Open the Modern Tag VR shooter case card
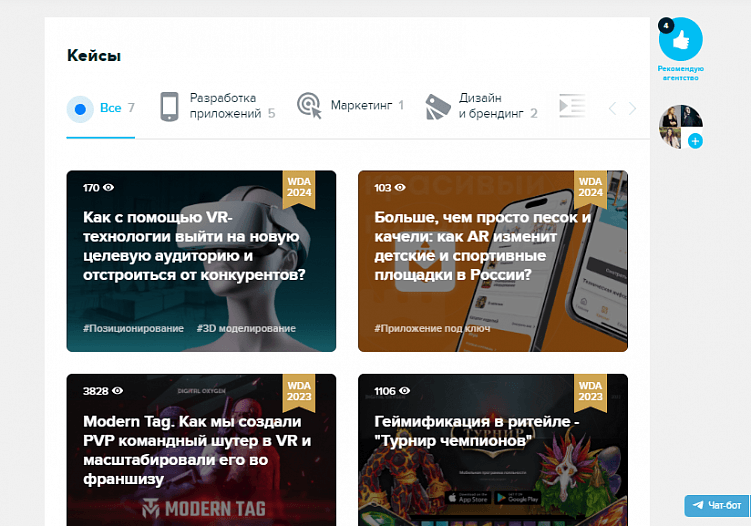751x526 pixels. point(201,450)
